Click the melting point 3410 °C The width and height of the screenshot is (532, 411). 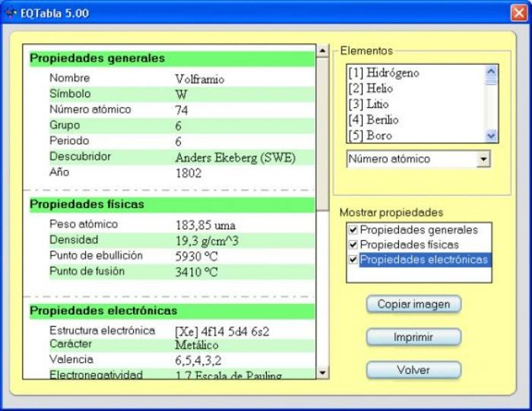(x=197, y=272)
